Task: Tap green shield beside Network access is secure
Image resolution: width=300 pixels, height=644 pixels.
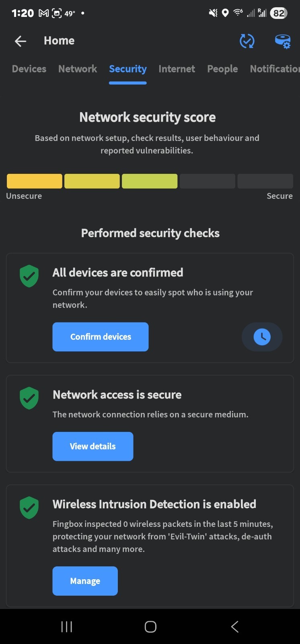Action: click(x=29, y=398)
